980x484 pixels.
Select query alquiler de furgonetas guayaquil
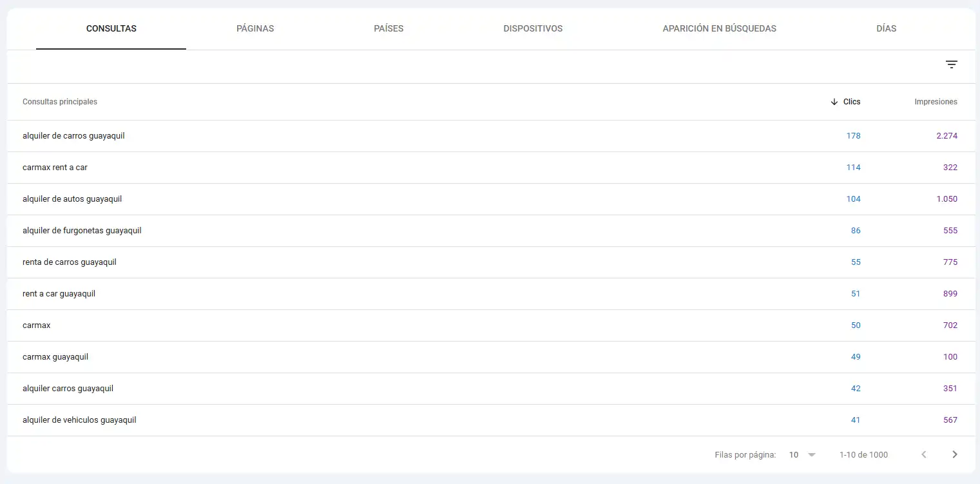82,231
